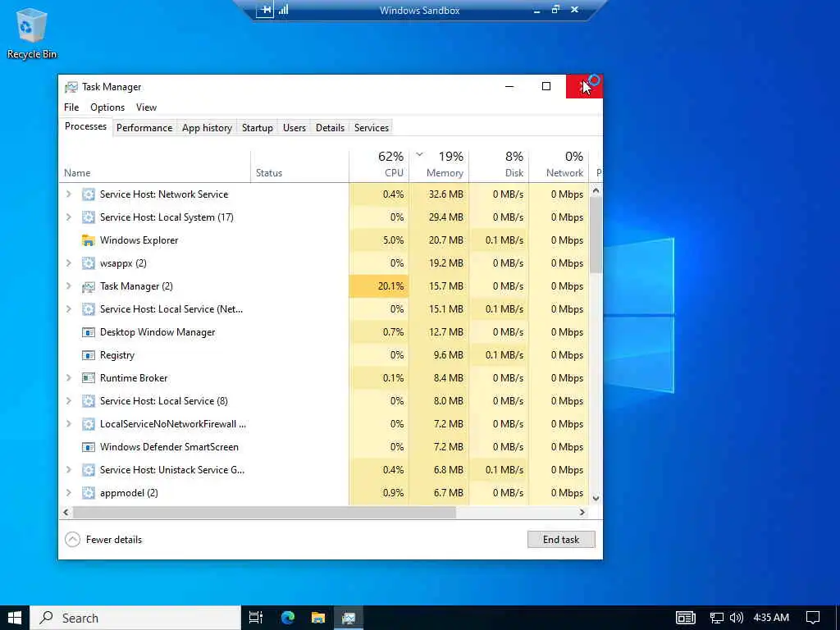Switch to the Details tab
840x630 pixels.
point(330,128)
